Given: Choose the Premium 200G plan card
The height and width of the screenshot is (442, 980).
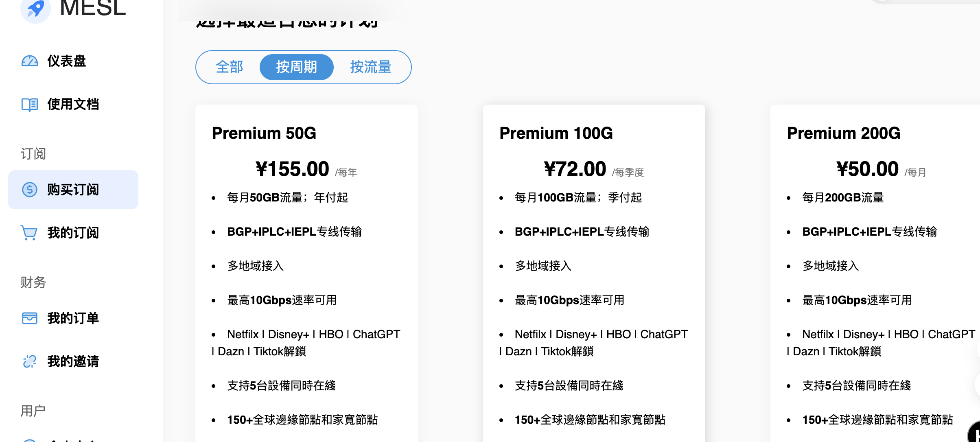Looking at the screenshot, I should point(875,274).
